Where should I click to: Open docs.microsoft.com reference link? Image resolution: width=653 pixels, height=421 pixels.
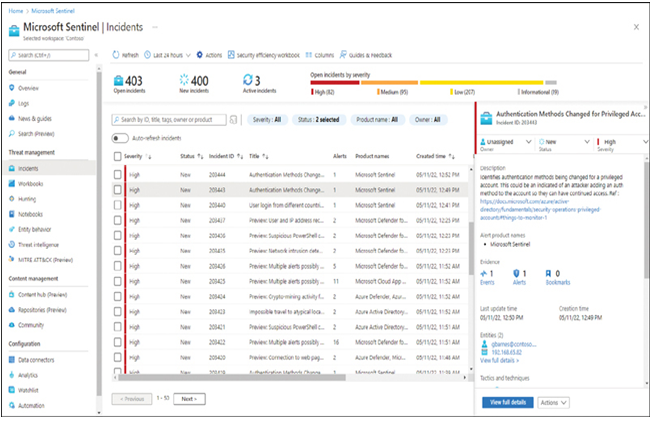point(540,209)
